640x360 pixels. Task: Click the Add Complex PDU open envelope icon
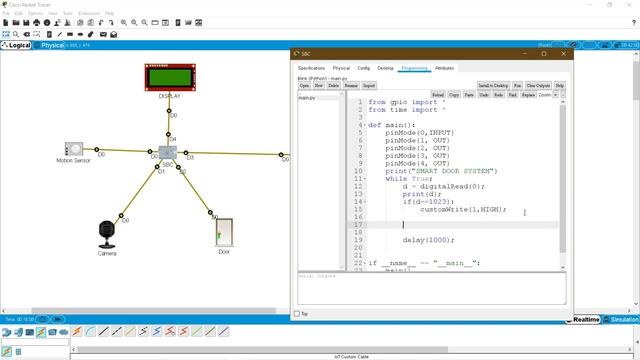(114, 35)
